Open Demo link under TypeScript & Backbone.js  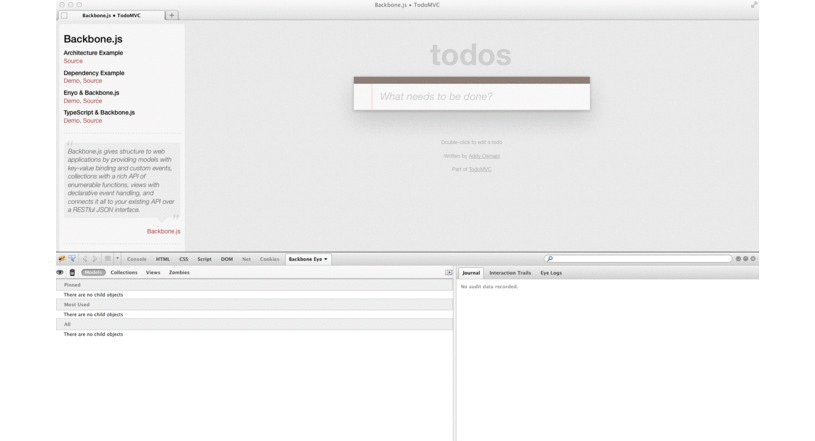[71, 121]
